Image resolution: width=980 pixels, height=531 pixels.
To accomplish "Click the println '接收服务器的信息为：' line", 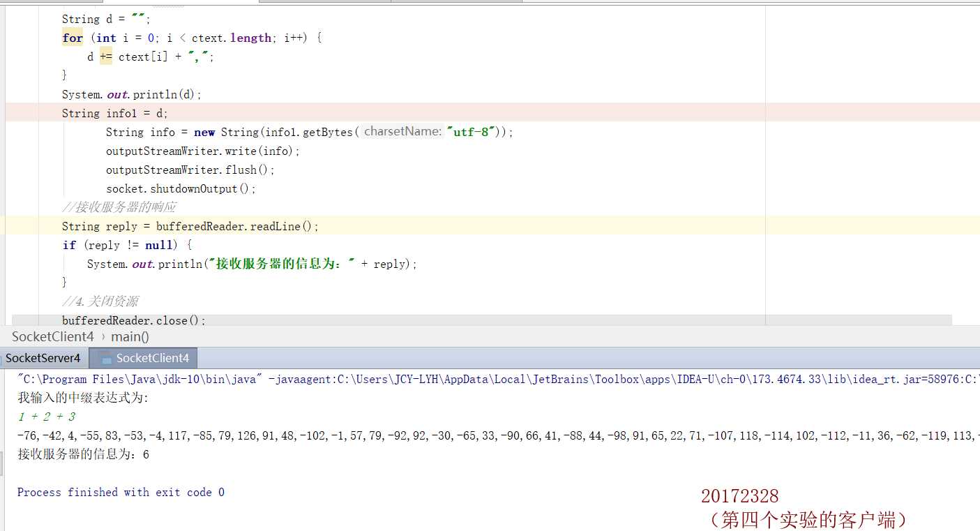I will pyautogui.click(x=252, y=264).
